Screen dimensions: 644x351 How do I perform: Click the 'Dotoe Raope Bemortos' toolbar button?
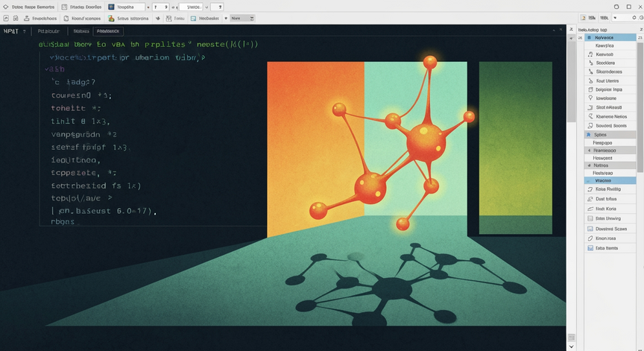(29, 7)
